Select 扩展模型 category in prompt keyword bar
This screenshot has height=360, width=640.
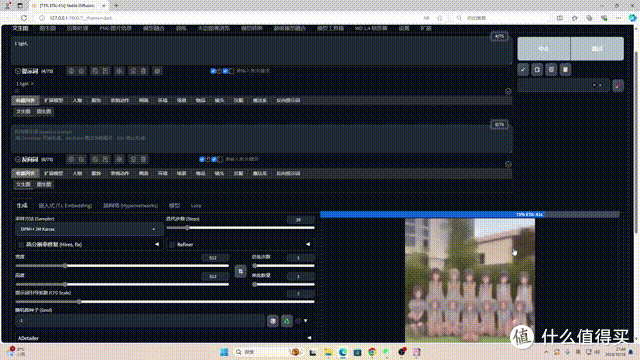point(53,100)
